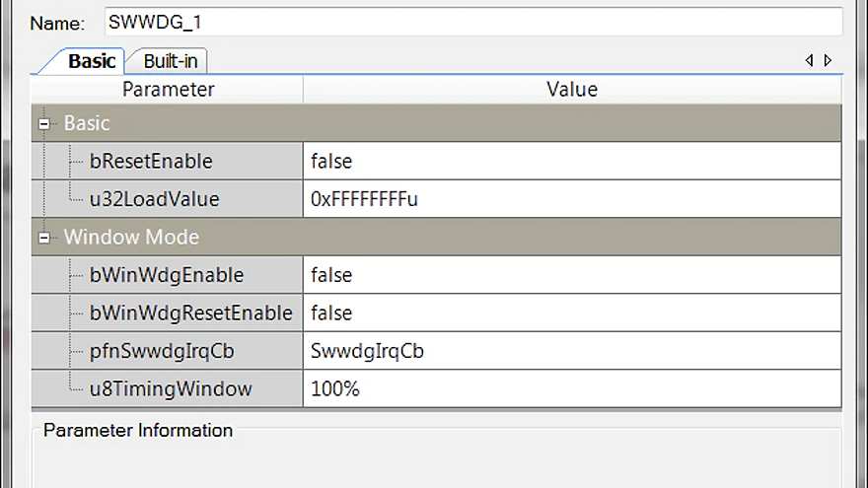Select the u8TimingWindow parameter name

coord(171,388)
